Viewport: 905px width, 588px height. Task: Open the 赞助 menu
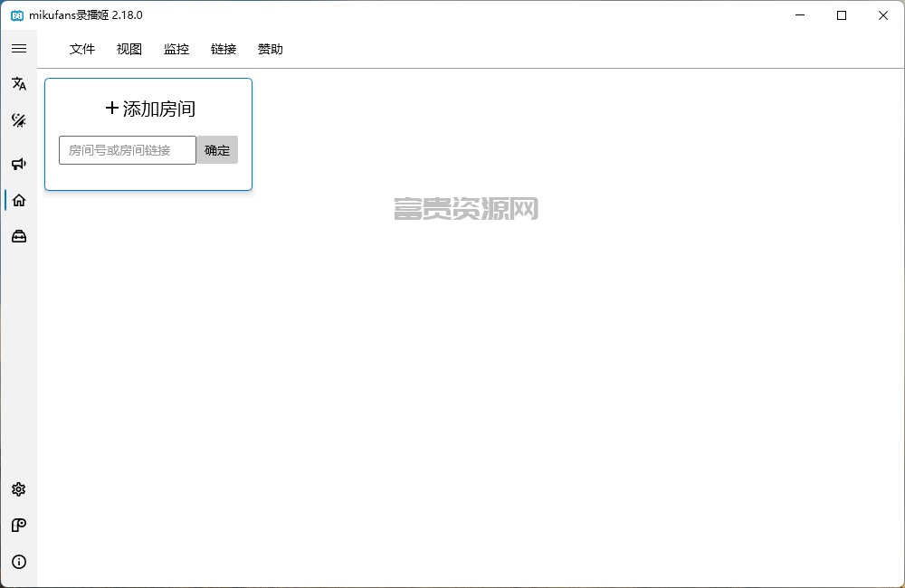tap(270, 50)
